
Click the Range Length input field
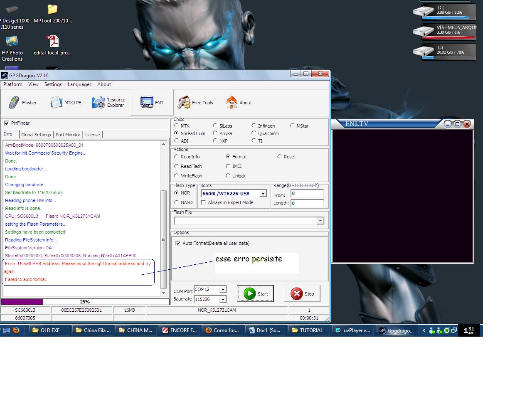[x=307, y=203]
